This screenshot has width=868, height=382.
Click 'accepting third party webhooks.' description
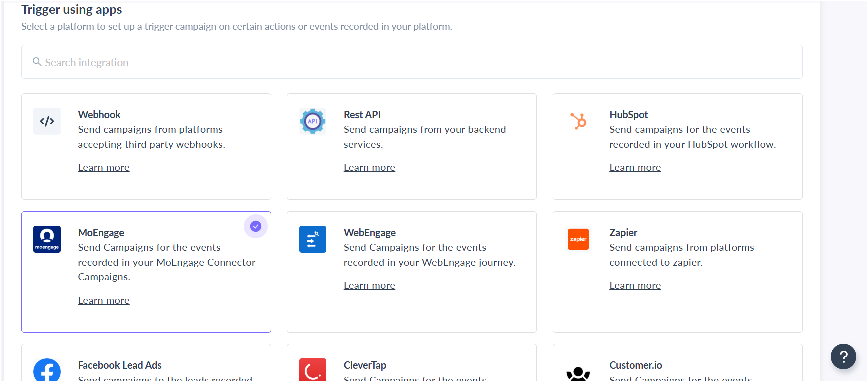coord(152,144)
